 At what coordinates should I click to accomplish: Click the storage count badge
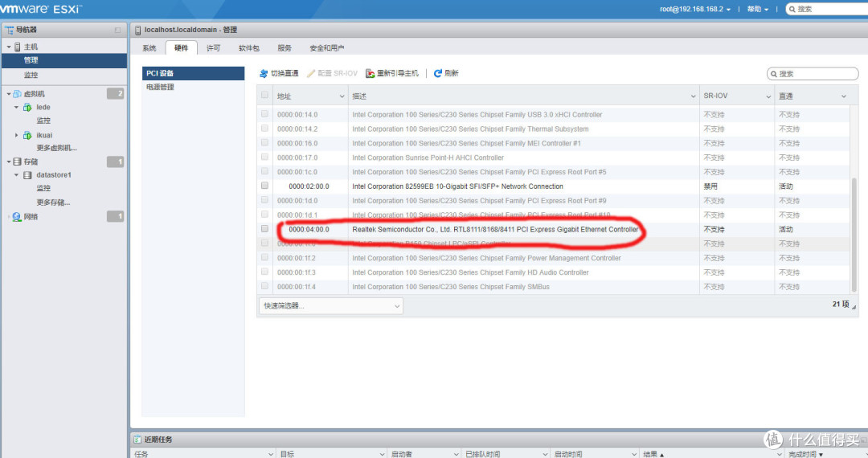[115, 162]
